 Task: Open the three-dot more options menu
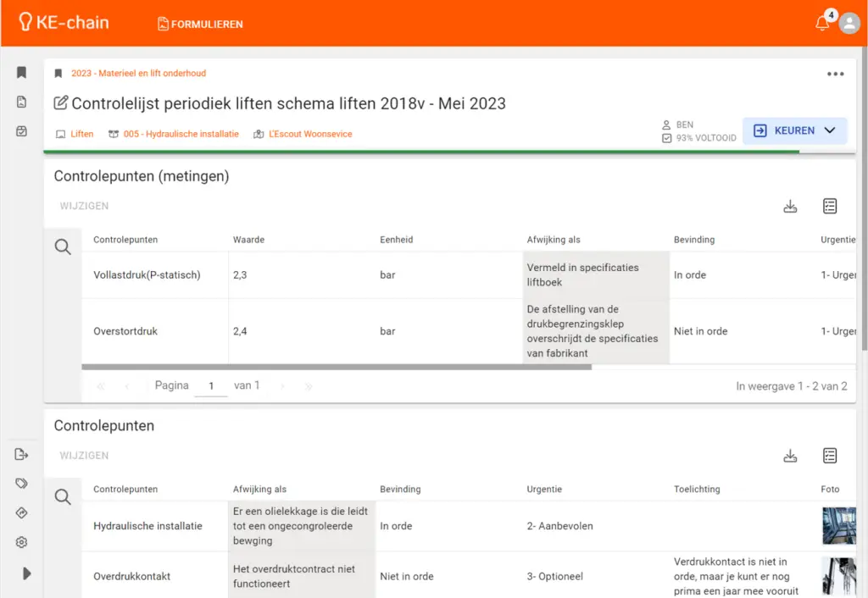click(835, 74)
